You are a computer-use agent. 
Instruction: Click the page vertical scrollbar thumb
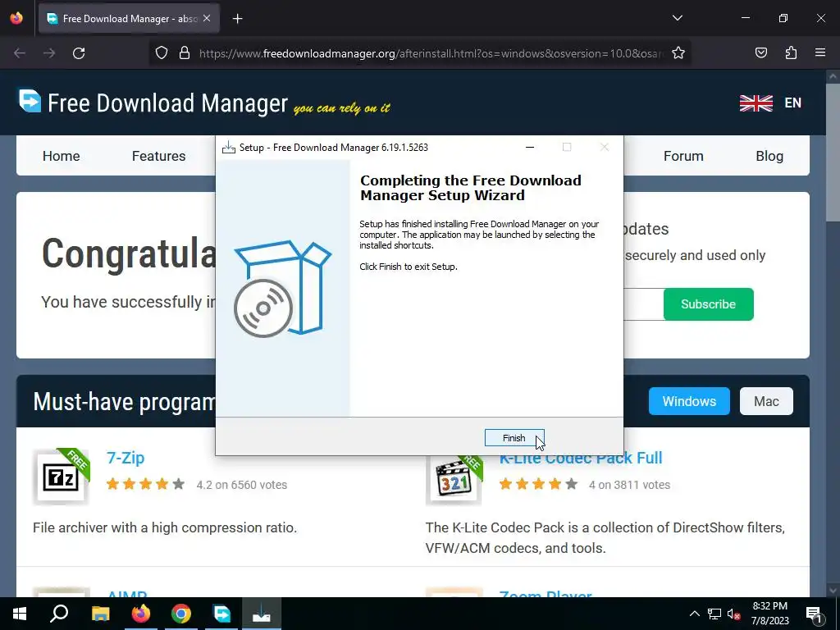pos(833,151)
